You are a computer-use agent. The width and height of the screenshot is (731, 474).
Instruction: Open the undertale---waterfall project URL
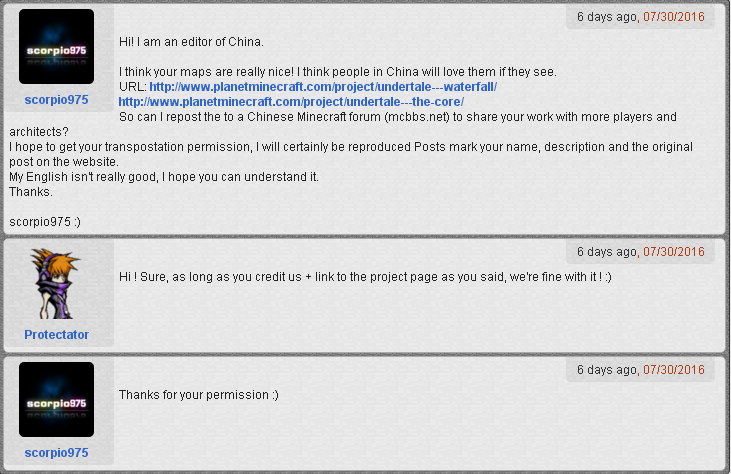[x=323, y=87]
